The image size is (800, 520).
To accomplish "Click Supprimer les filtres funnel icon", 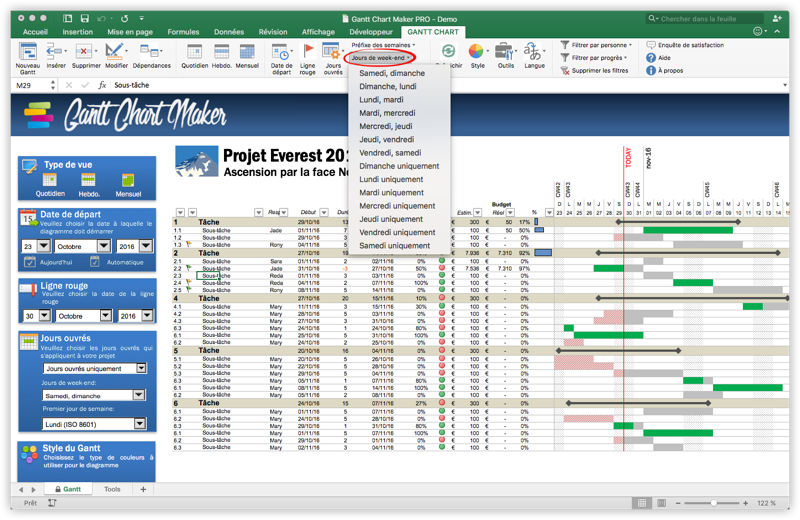I will tap(565, 70).
